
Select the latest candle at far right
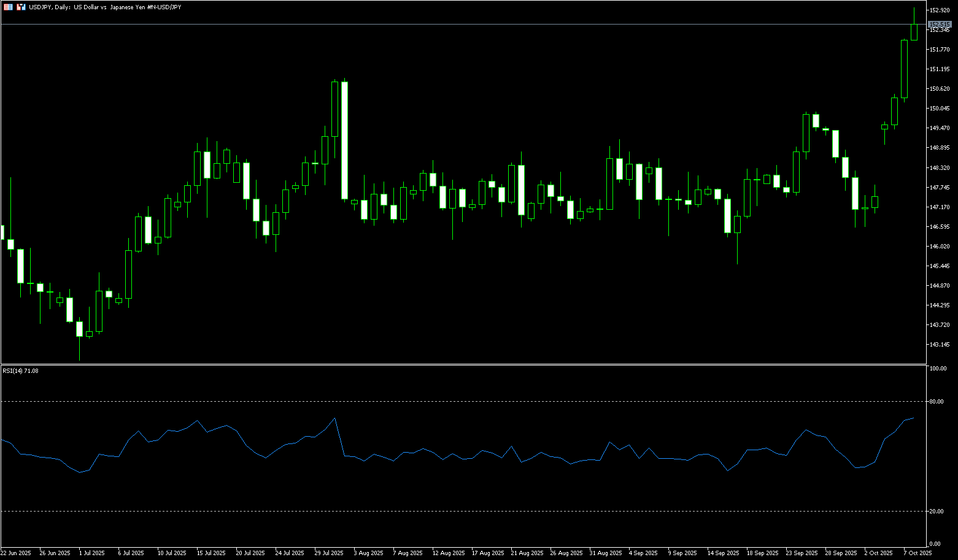click(914, 32)
